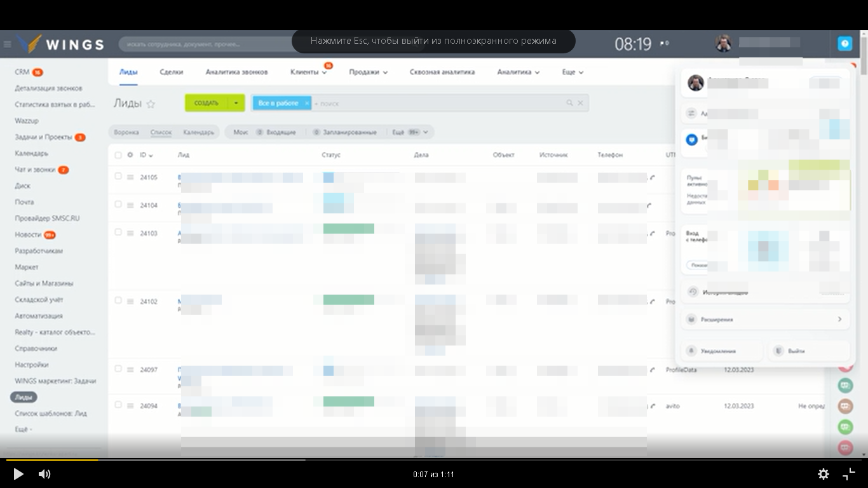Click the brown chat circle in right sidebar
Image resolution: width=868 pixels, height=488 pixels.
(844, 406)
